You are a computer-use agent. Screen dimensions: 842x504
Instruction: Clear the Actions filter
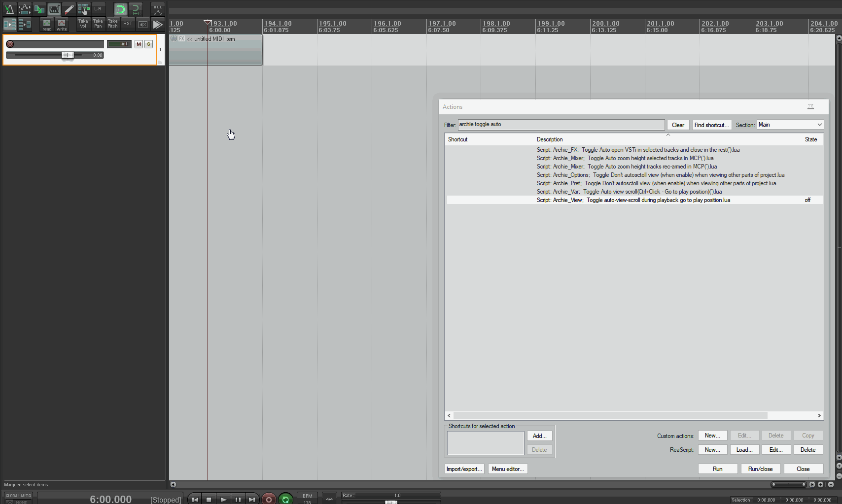678,125
